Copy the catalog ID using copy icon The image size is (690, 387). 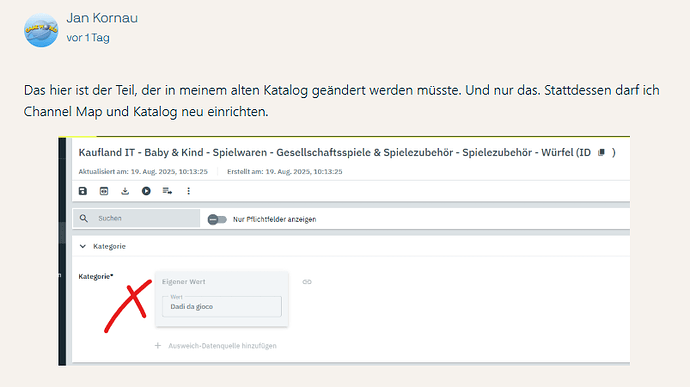point(602,152)
